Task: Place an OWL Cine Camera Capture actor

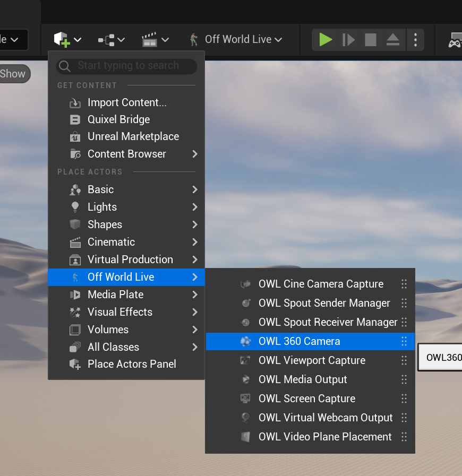Action: (x=310, y=284)
